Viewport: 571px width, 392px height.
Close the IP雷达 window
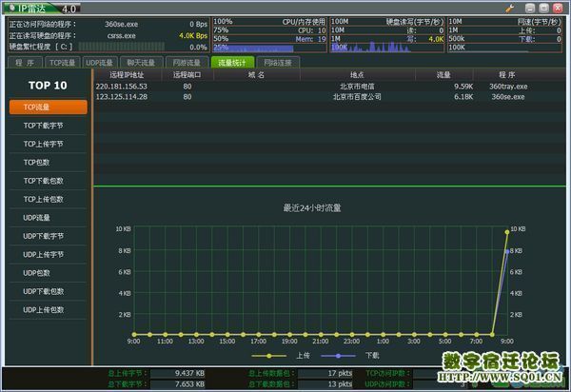coord(558,8)
